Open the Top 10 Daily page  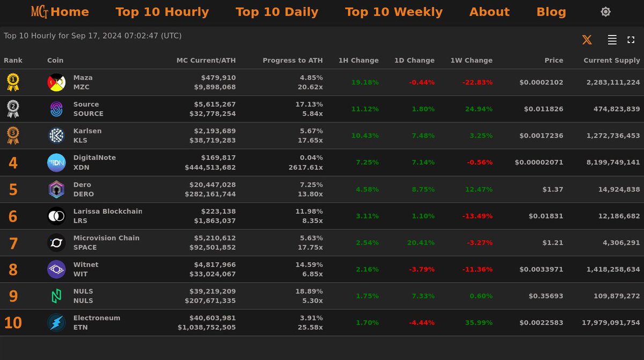point(277,12)
